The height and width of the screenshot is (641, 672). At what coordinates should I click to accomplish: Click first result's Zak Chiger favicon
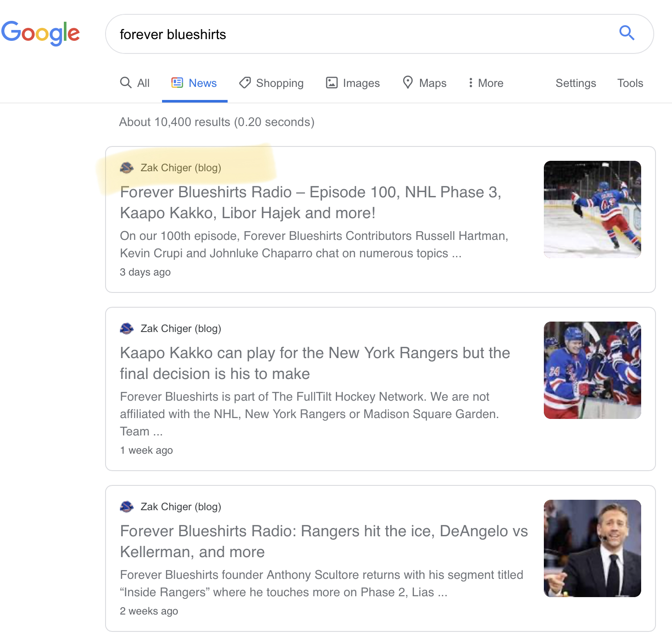(127, 168)
